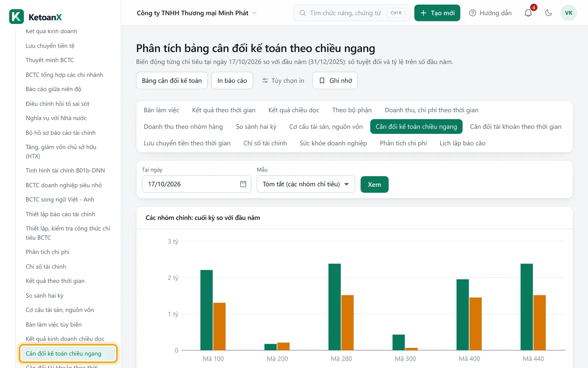Select the So sánh hai kỳ tab

256,127
